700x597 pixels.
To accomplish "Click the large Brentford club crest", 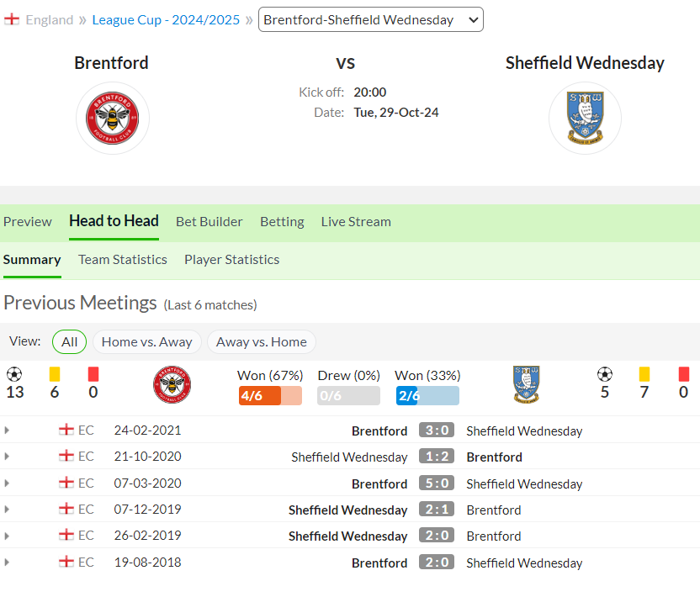I will coord(113,119).
